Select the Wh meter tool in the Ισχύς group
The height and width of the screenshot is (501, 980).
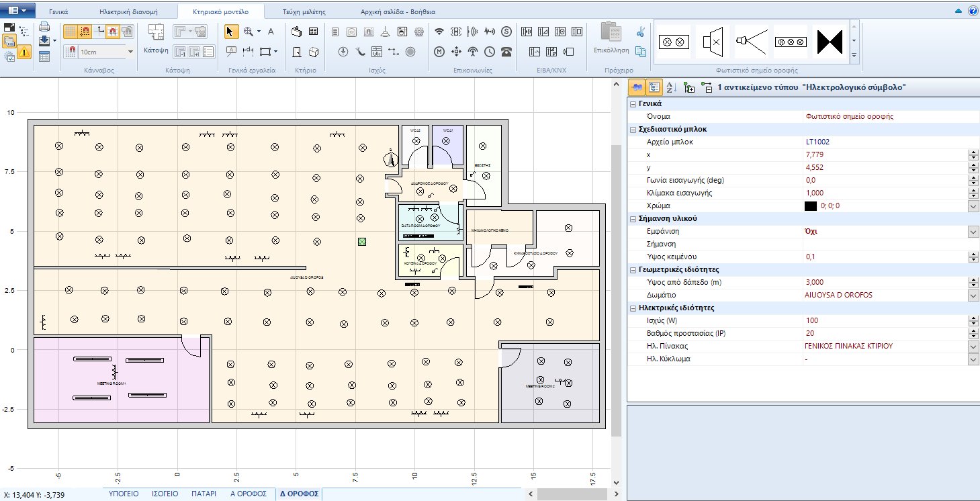(x=376, y=52)
